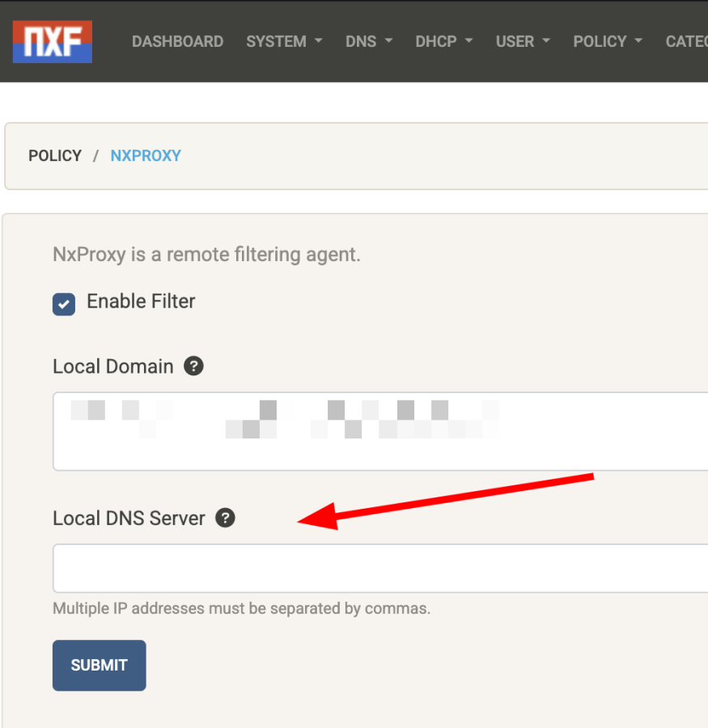The width and height of the screenshot is (708, 728).
Task: Open the Local Domain help icon
Action: (193, 366)
